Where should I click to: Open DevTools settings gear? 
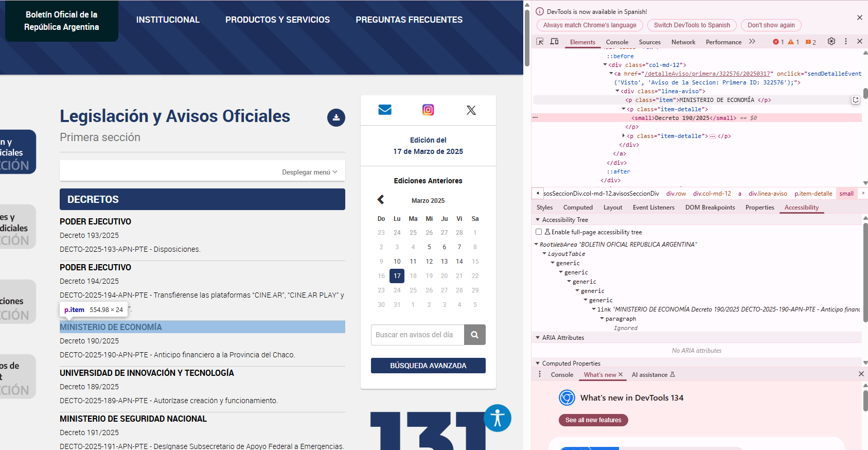[831, 42]
